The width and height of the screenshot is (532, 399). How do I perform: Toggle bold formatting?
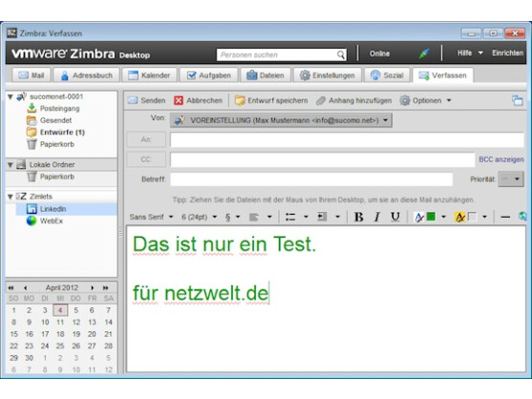point(358,217)
